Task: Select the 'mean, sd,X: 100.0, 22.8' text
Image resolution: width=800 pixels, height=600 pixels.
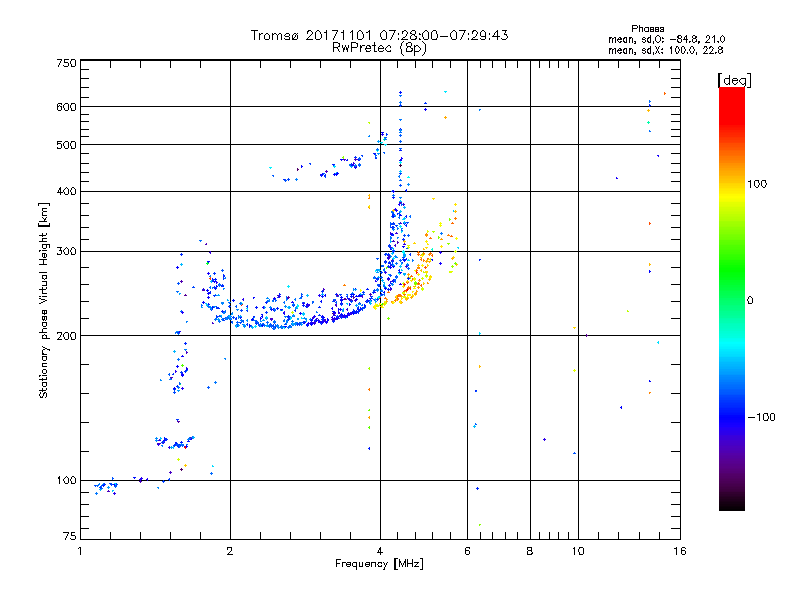Action: (665, 50)
